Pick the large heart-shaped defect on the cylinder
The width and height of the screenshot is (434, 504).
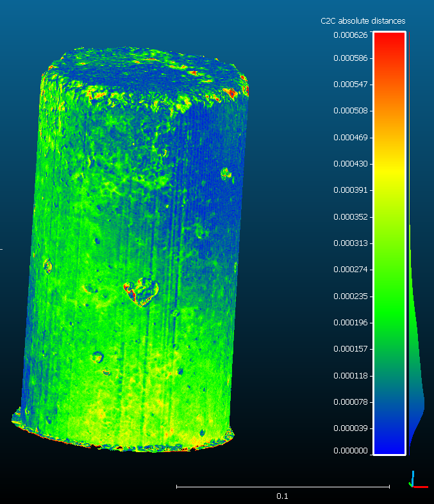click(142, 289)
